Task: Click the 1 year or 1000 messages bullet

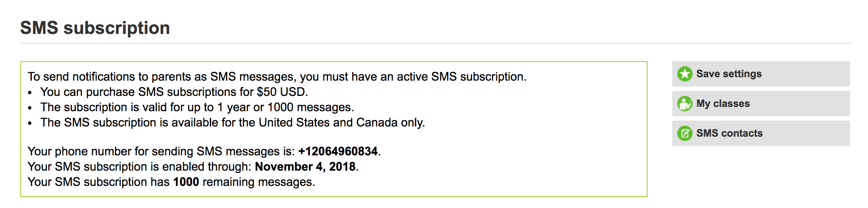Action: pyautogui.click(x=197, y=107)
